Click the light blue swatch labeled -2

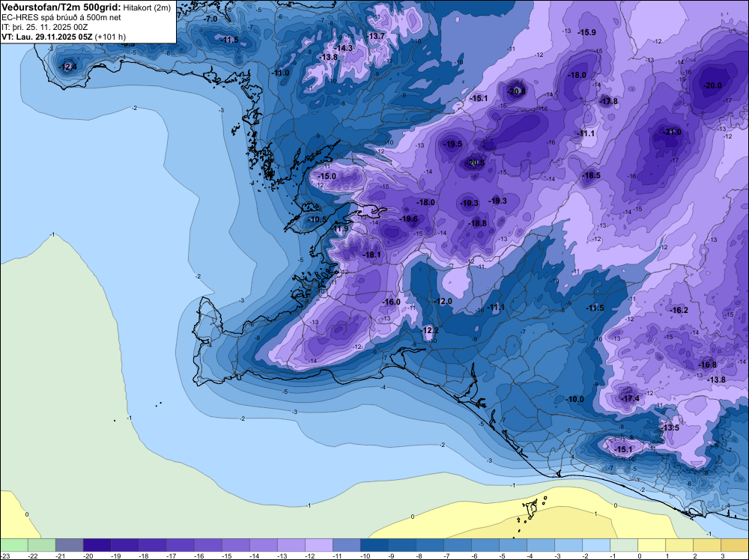pos(596,545)
